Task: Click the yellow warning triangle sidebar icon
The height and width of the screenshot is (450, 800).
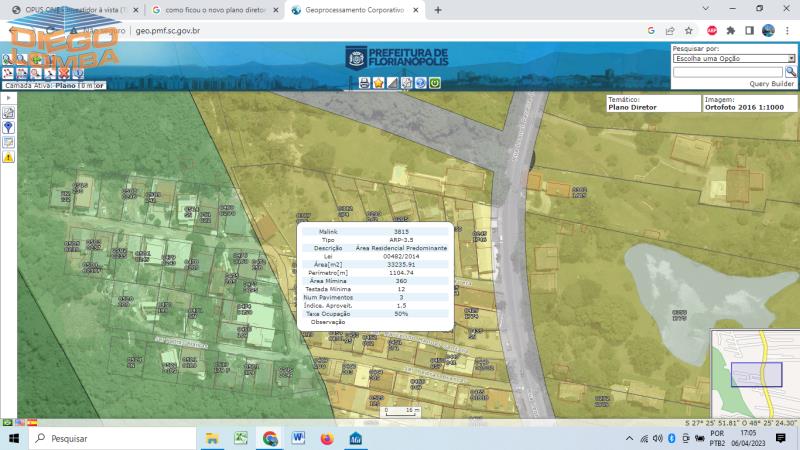Action: [8, 157]
